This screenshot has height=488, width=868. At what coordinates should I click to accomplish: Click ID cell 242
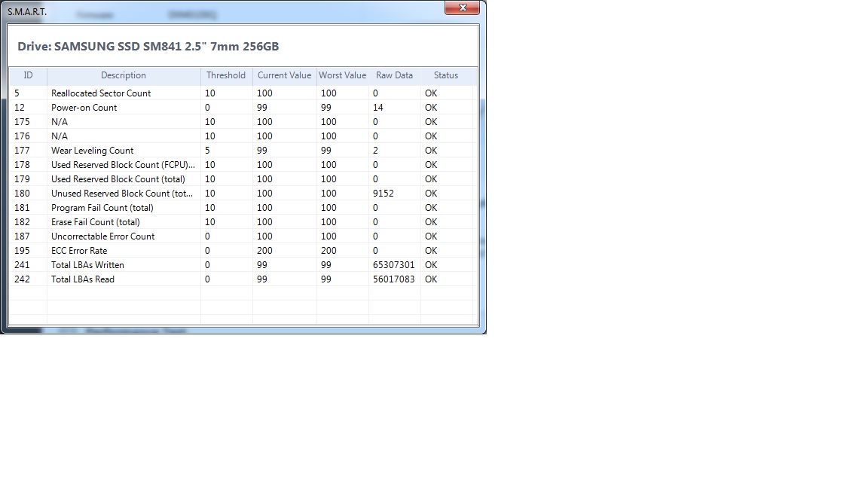[22, 279]
